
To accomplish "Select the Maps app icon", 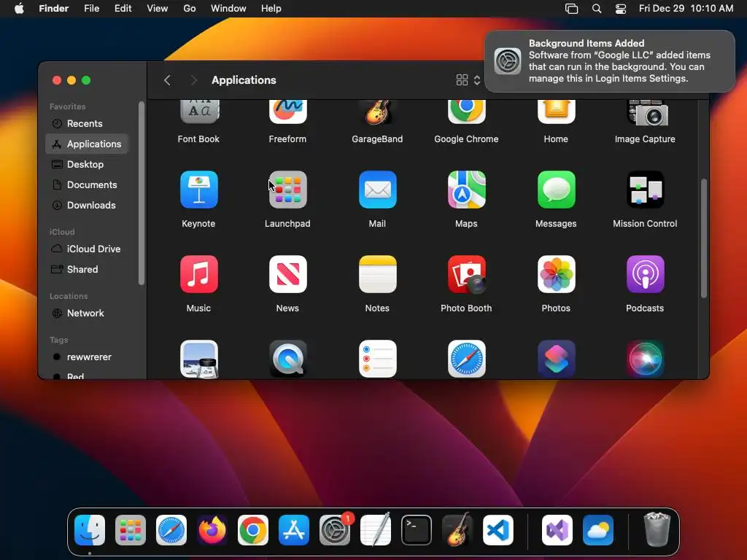I will 466,190.
